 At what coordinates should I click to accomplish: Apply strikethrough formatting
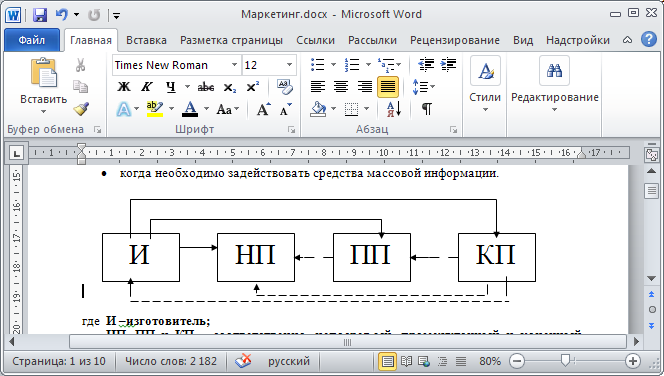click(206, 87)
